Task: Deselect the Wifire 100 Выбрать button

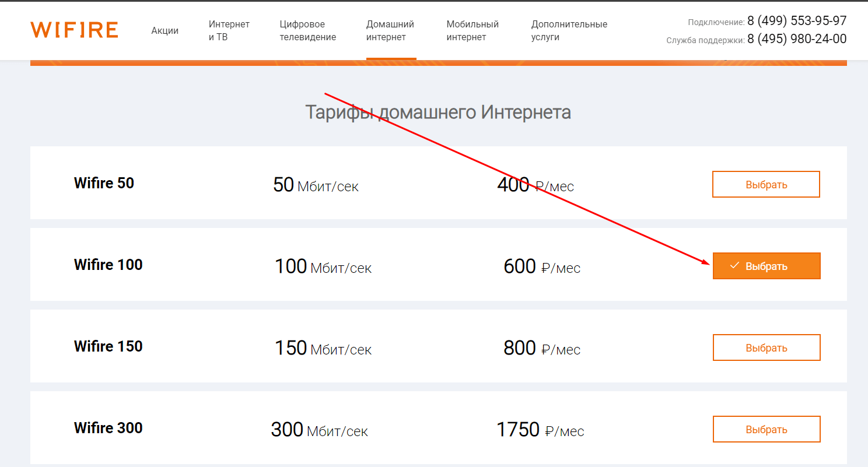Action: point(766,266)
